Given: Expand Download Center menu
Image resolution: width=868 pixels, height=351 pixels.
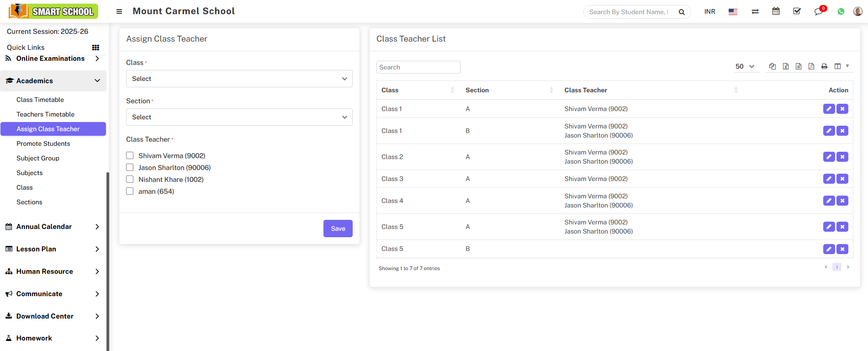Looking at the screenshot, I should click(x=53, y=316).
